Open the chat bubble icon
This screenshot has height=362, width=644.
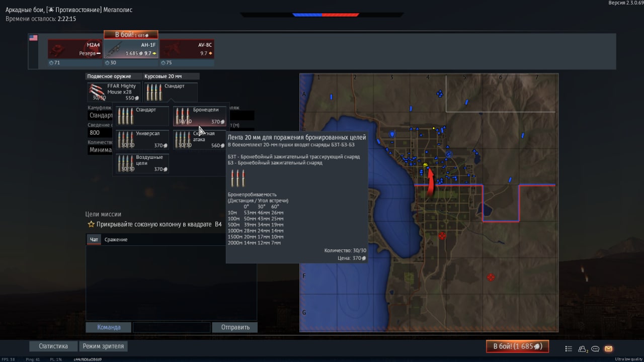coord(595,348)
